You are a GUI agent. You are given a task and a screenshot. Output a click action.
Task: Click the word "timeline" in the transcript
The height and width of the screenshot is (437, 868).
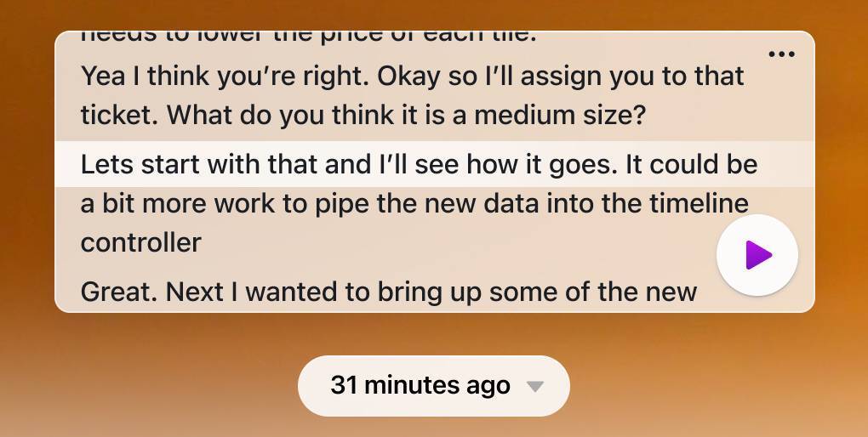pyautogui.click(x=699, y=203)
